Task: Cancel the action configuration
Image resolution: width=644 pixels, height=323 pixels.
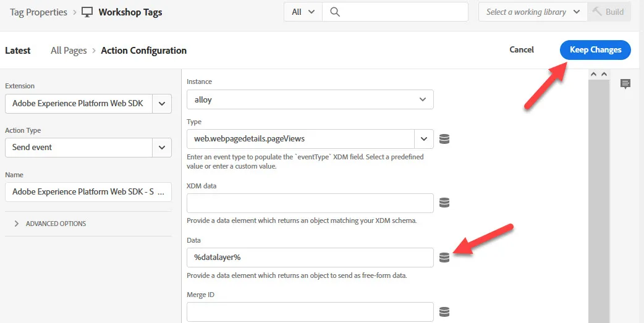Action: point(522,49)
